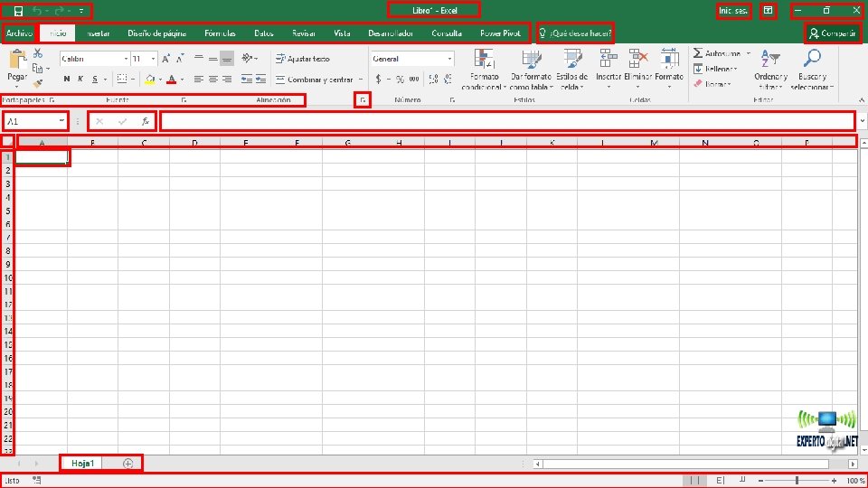Cut selection with the scissors icon

(38, 53)
